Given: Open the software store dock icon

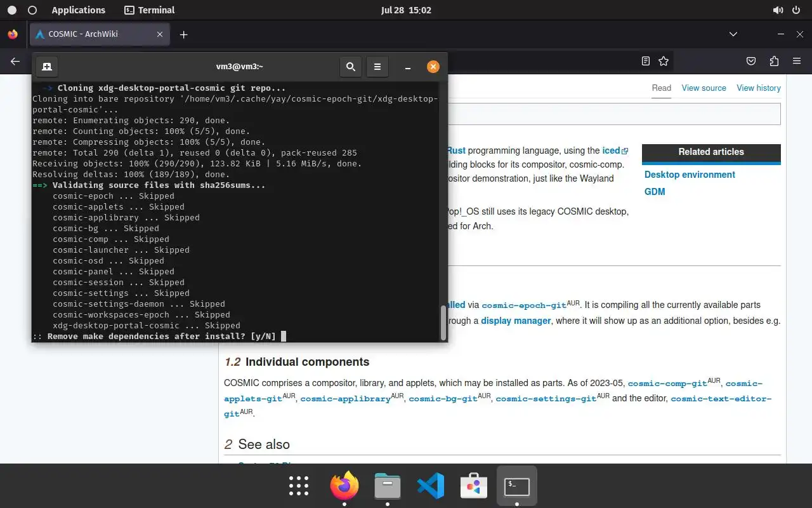Looking at the screenshot, I should coord(473,486).
